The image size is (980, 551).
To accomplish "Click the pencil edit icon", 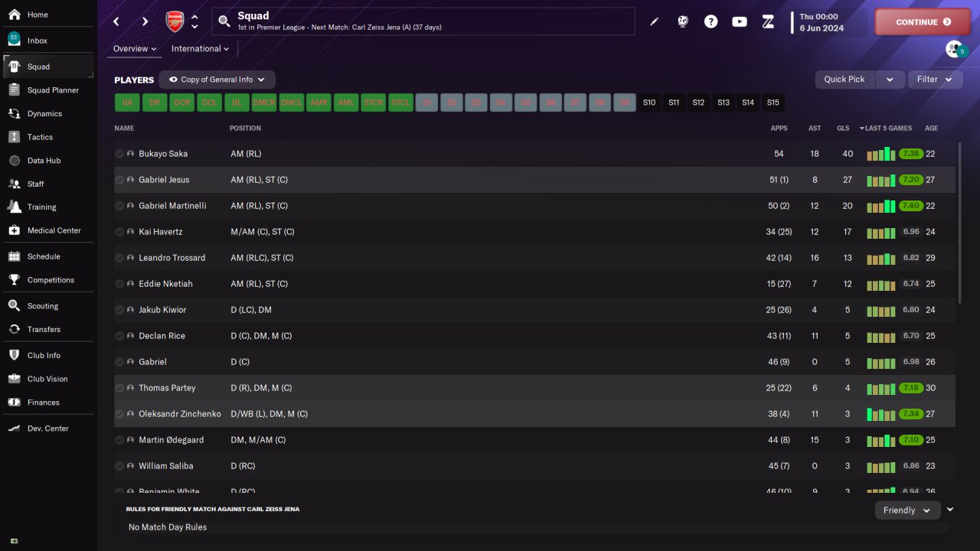I will pyautogui.click(x=654, y=21).
